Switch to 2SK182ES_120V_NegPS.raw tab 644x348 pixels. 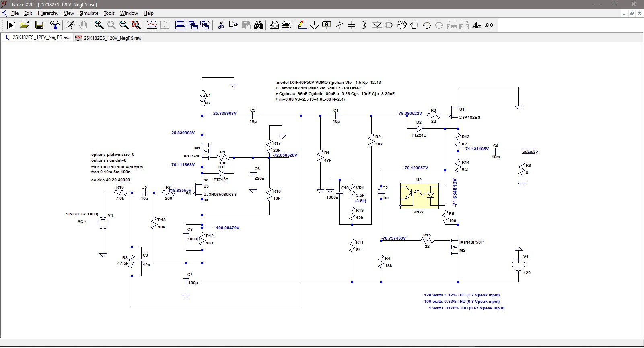tap(109, 38)
